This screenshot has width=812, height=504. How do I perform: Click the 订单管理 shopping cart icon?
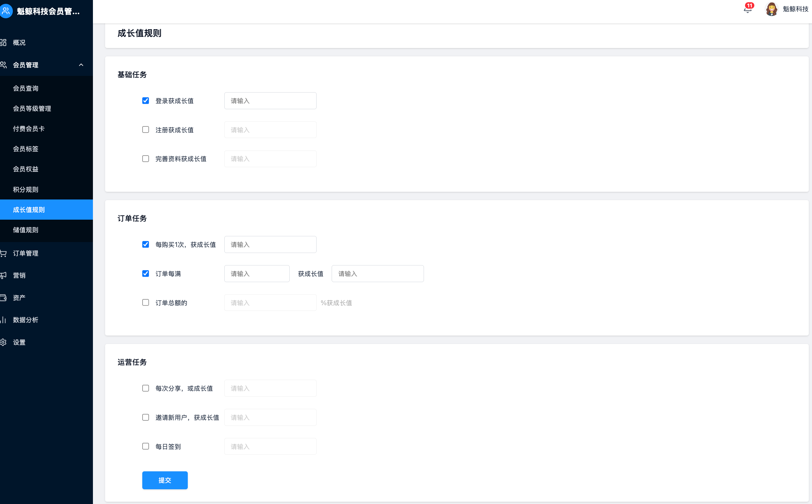pos(3,253)
